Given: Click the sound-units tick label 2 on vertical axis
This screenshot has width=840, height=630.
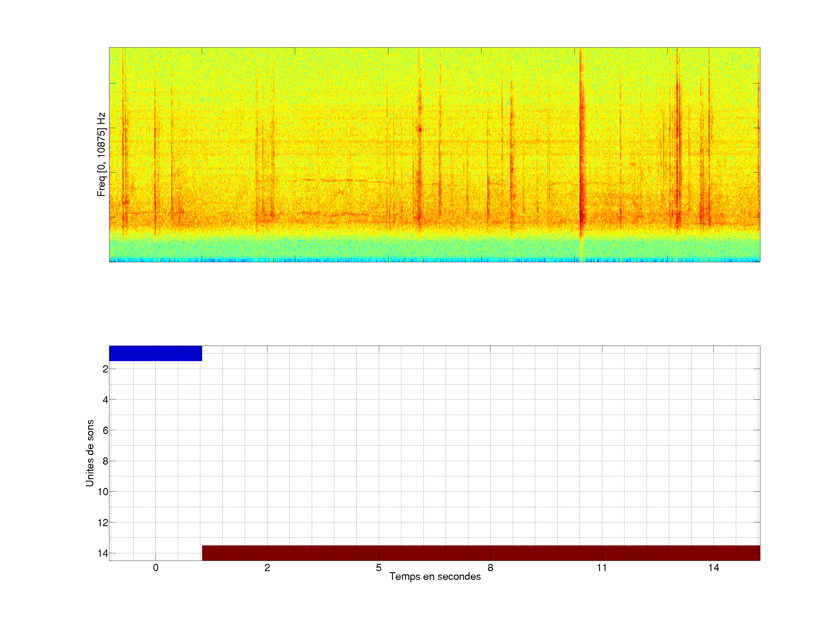Looking at the screenshot, I should [105, 369].
